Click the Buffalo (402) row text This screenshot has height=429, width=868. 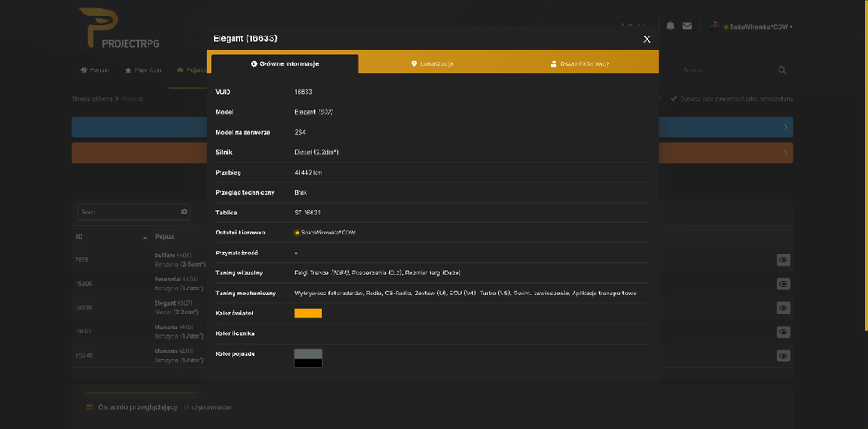pos(172,255)
